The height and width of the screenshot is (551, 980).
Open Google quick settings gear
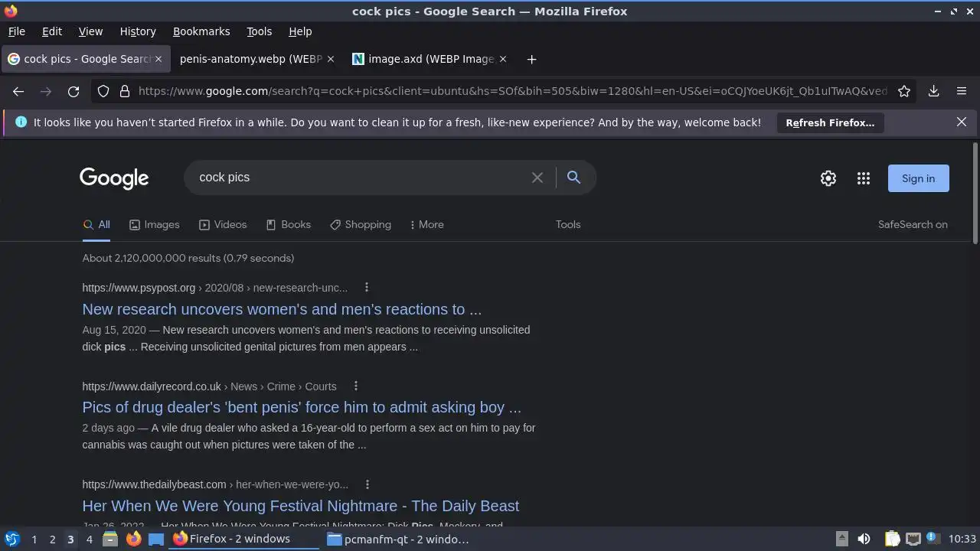828,178
